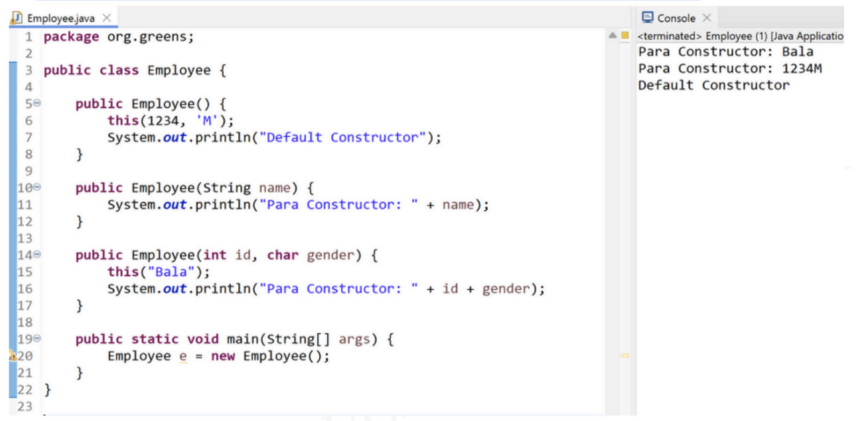Close the Employee.java editor tab
The image size is (868, 421).
tap(107, 18)
